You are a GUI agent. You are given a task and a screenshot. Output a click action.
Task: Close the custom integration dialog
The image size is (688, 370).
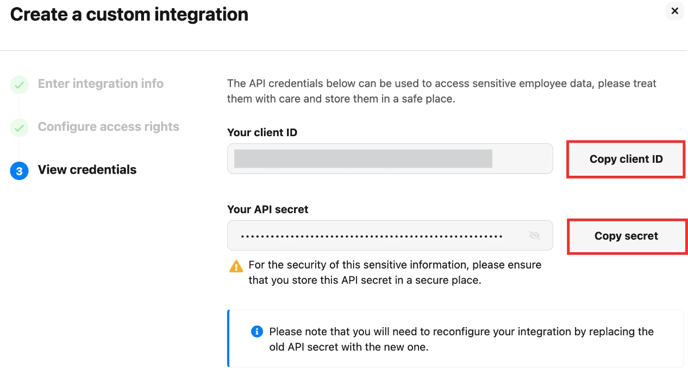coord(674,11)
